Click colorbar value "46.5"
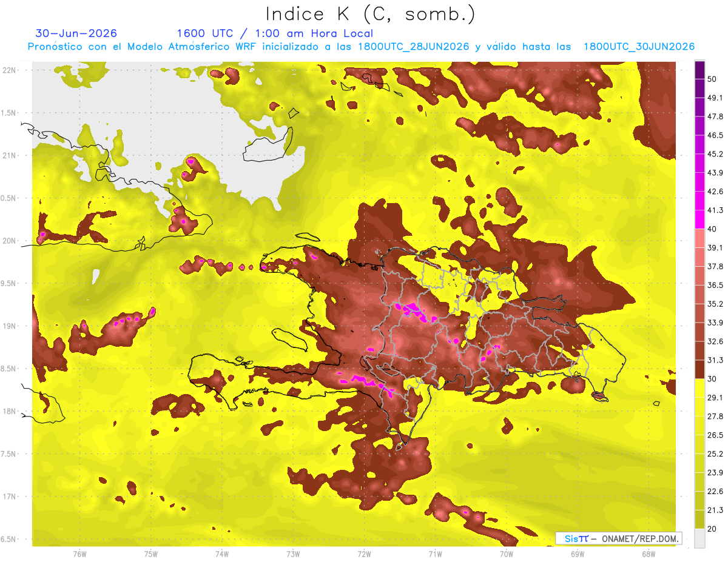Image resolution: width=728 pixels, height=562 pixels. [715, 135]
